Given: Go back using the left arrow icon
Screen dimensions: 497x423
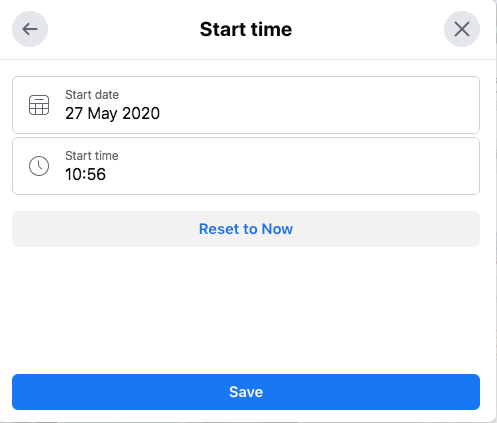Looking at the screenshot, I should pos(30,29).
